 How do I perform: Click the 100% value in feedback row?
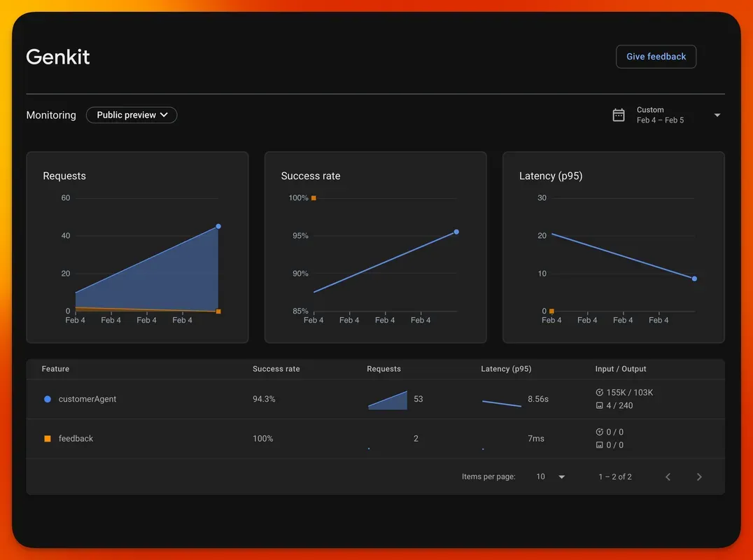(x=262, y=438)
